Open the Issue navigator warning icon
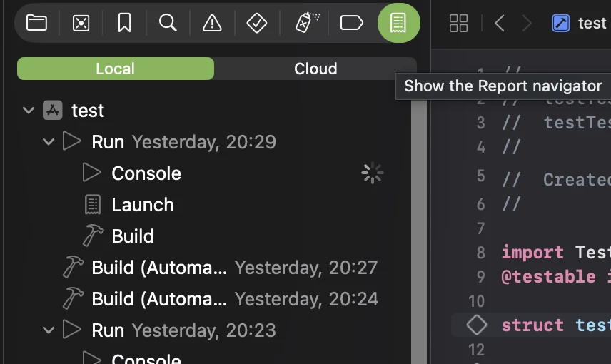 (212, 23)
